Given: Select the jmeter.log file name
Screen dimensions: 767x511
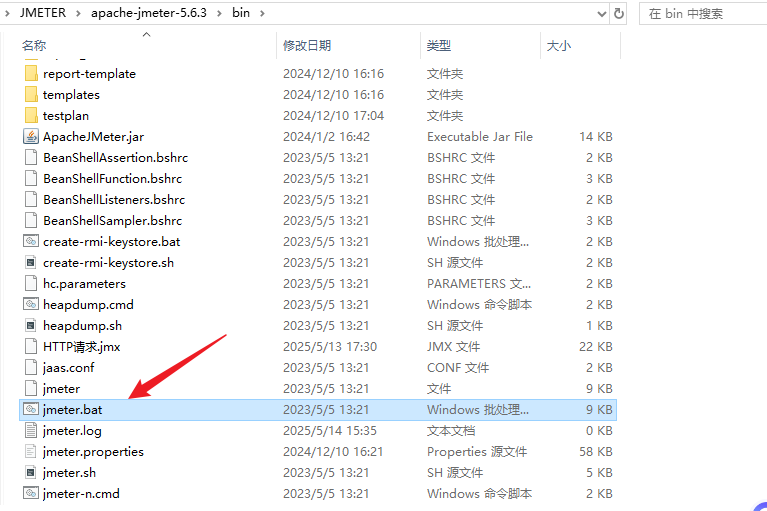Looking at the screenshot, I should point(72,431).
